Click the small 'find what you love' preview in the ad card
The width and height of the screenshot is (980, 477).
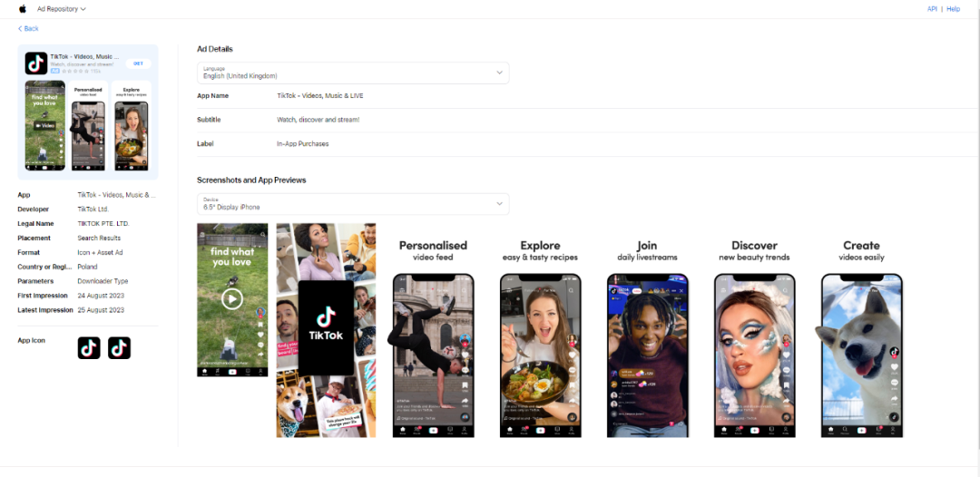coord(45,125)
